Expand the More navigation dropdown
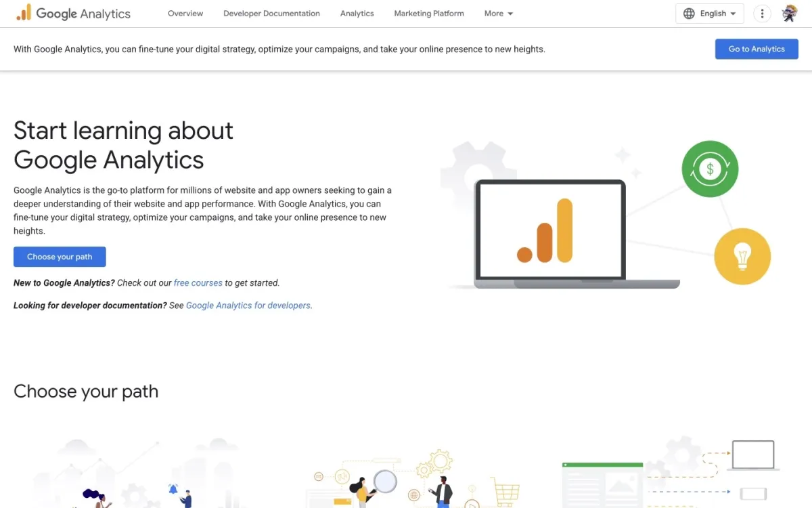 498,13
